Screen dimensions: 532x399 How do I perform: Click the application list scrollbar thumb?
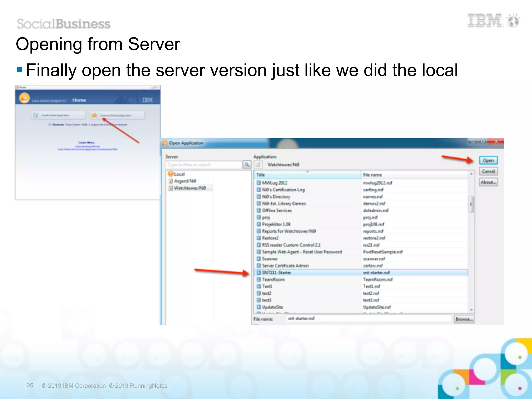pyautogui.click(x=471, y=204)
